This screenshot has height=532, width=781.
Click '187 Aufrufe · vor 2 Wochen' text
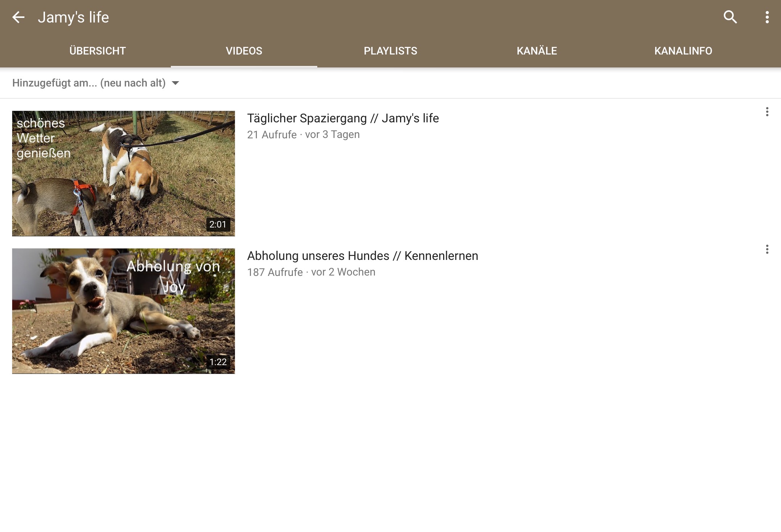tap(311, 272)
